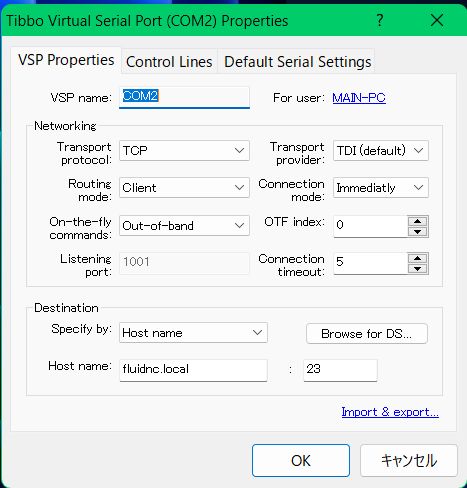Decrease the Connection timeout value

tap(418, 269)
